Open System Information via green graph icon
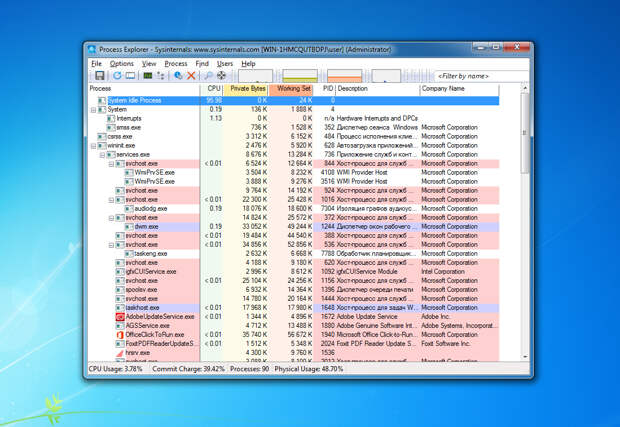620x427 pixels. pos(148,76)
